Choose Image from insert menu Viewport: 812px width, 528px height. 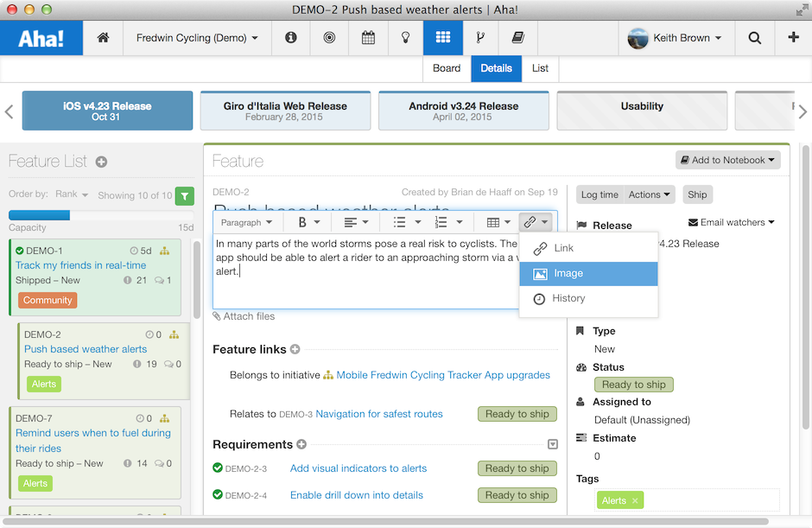coord(589,274)
